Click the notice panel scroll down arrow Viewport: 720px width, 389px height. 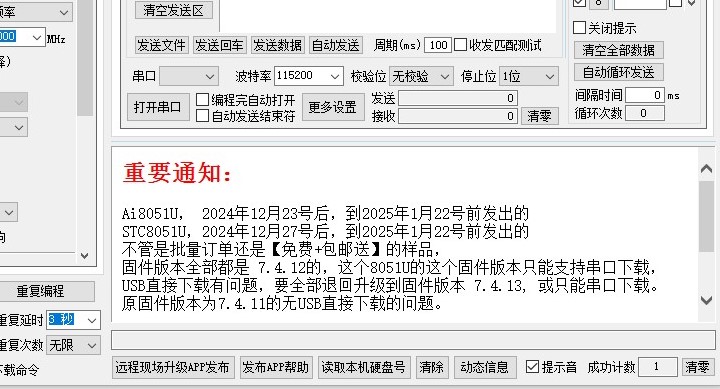click(707, 300)
